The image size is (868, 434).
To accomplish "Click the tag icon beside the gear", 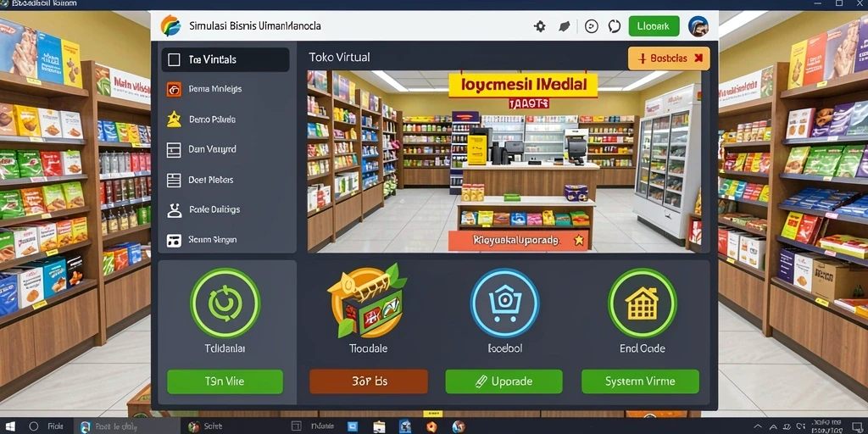I will (x=564, y=26).
